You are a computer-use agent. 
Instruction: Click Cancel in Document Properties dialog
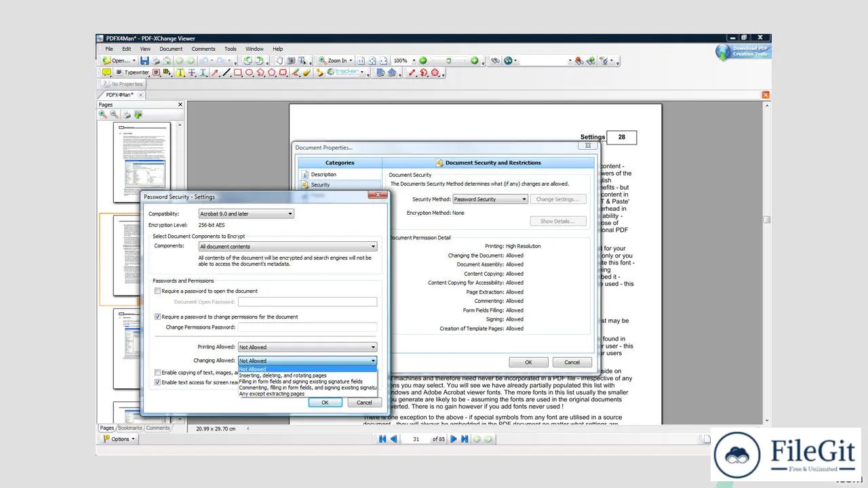tap(572, 362)
